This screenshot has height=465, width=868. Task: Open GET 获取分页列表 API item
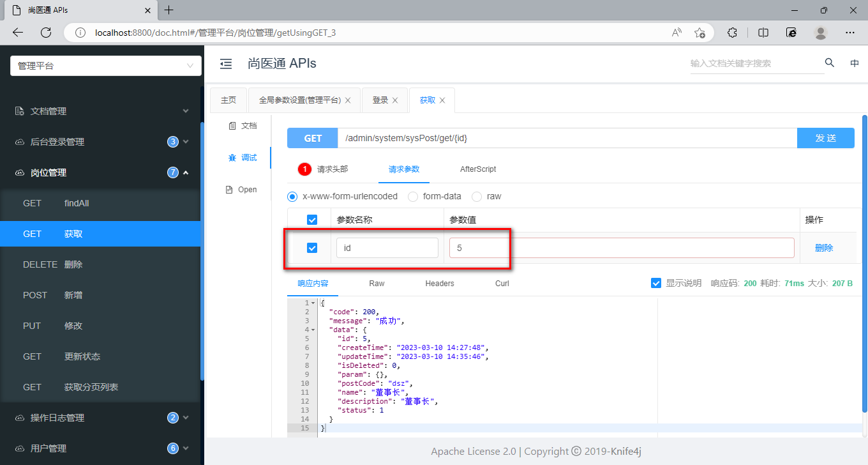coord(100,387)
